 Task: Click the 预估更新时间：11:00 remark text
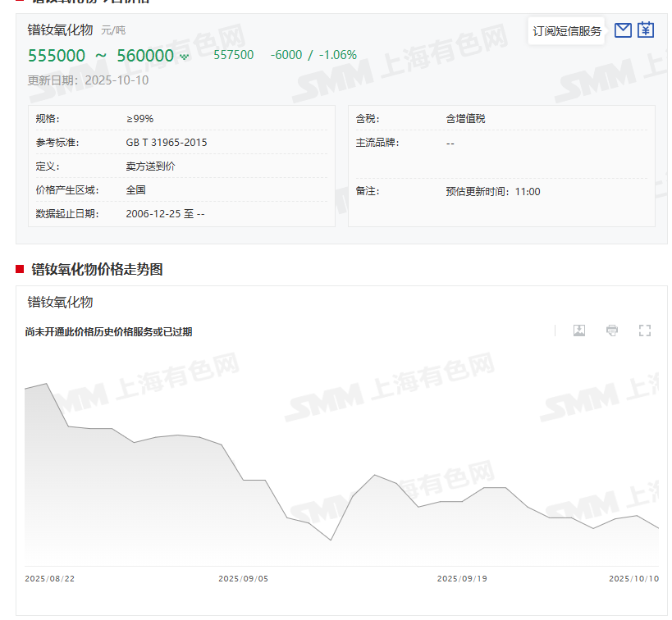[492, 192]
